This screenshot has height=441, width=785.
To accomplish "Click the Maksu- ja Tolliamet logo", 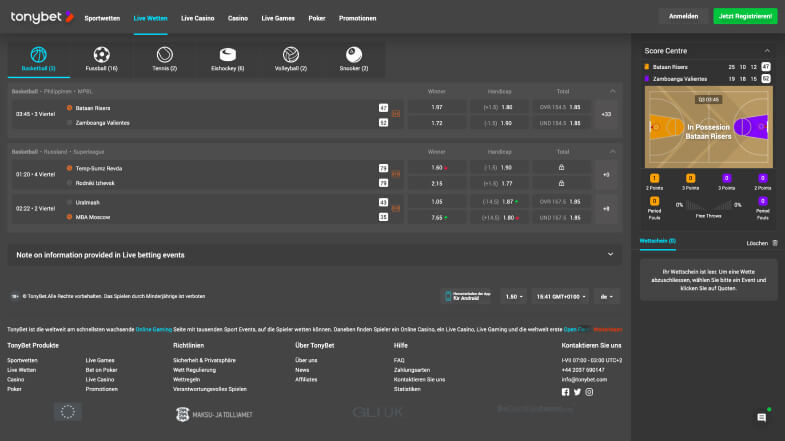I will 214,414.
